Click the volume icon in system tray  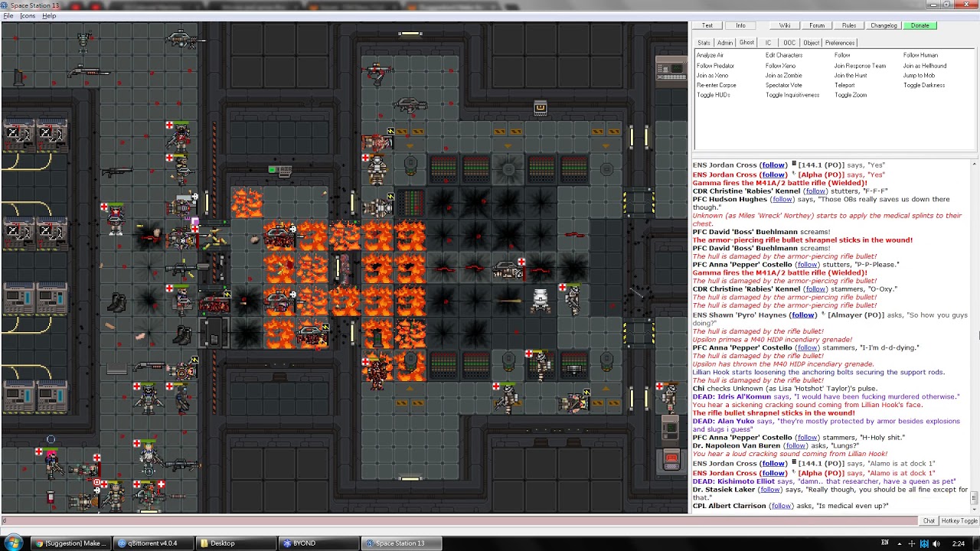pyautogui.click(x=936, y=543)
